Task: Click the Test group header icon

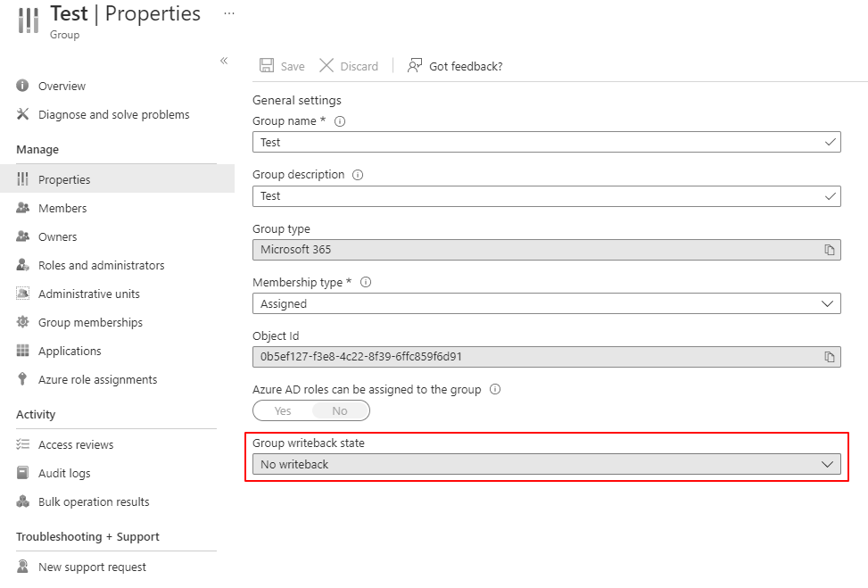Action: (x=29, y=21)
